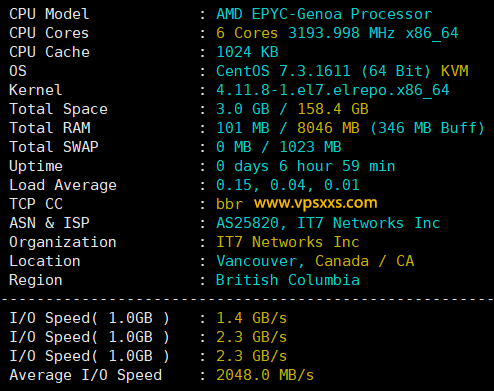The height and width of the screenshot is (391, 494).
Task: Click the 1.4 GB/s I/O speed result
Action: pyautogui.click(x=251, y=318)
